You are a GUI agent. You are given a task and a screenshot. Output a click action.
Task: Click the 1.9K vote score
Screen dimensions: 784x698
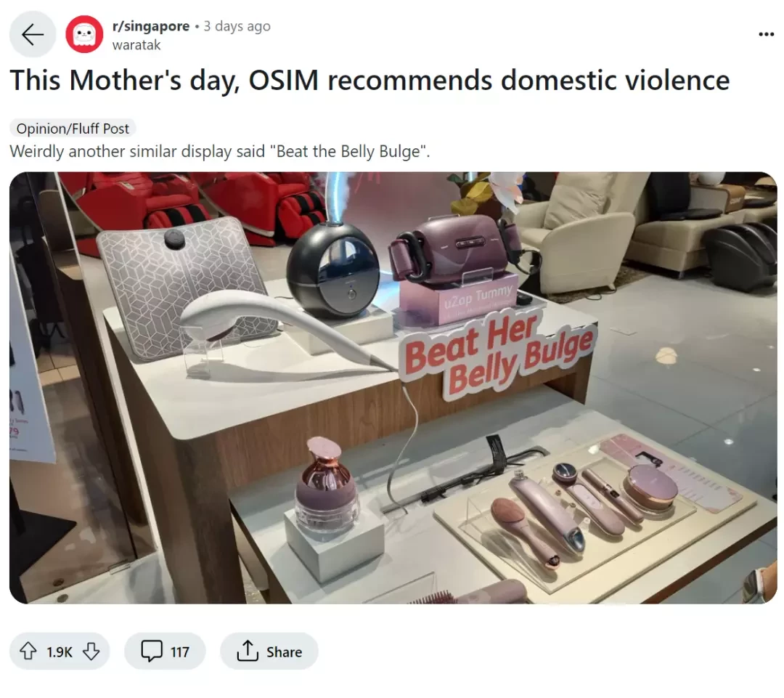(x=60, y=652)
